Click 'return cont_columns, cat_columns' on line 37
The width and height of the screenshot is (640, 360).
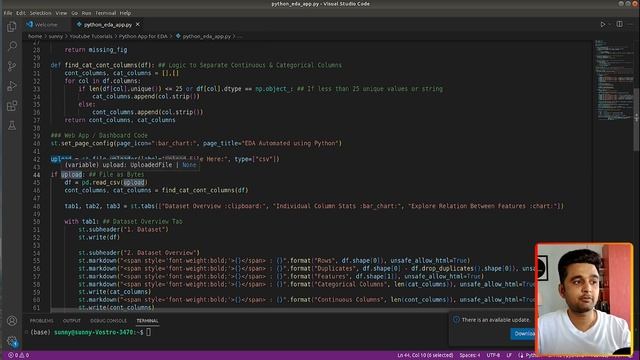click(x=120, y=120)
